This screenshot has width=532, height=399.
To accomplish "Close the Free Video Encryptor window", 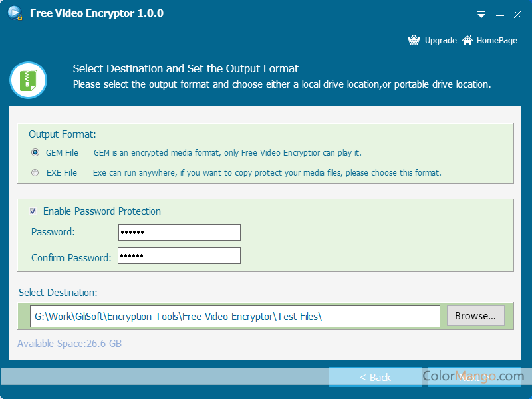I will pos(517,14).
